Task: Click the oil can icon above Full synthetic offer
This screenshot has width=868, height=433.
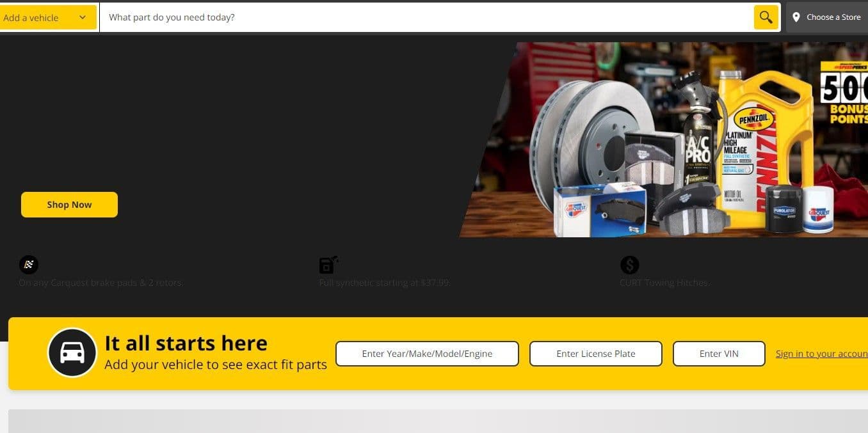Action: (328, 264)
